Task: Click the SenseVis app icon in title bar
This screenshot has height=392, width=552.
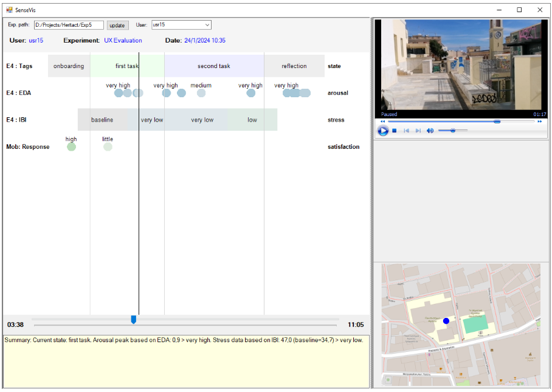Action: tap(9, 10)
